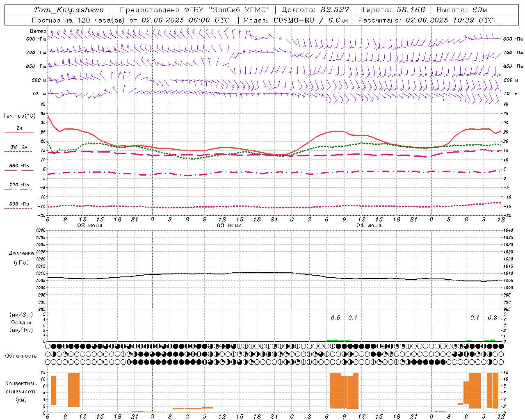The image size is (525, 420).
Task: Select the Конвективн. облачность (км) label
Action: (21, 391)
